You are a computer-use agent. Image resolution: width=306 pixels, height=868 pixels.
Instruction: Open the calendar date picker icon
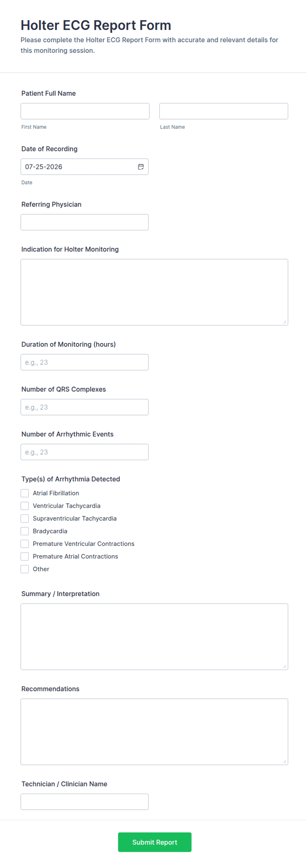141,167
